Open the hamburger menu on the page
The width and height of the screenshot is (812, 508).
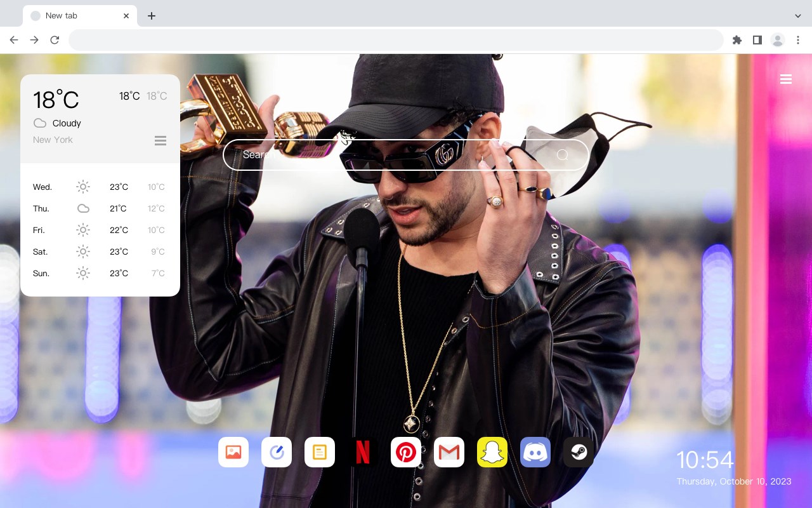pos(786,79)
